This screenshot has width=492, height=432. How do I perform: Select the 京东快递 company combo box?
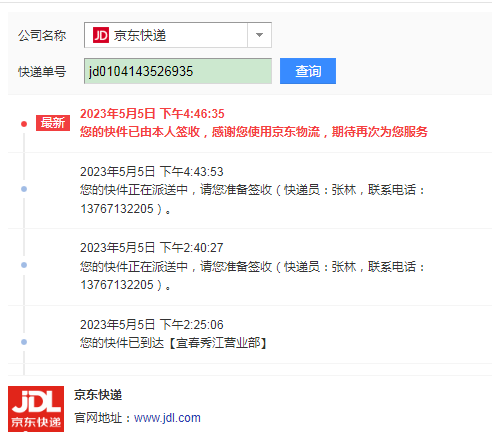pos(178,35)
